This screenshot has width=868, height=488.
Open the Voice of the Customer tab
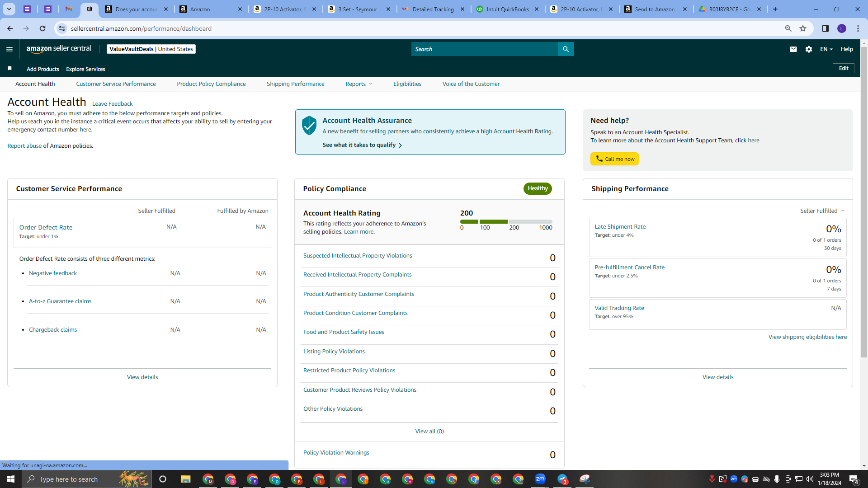471,84
